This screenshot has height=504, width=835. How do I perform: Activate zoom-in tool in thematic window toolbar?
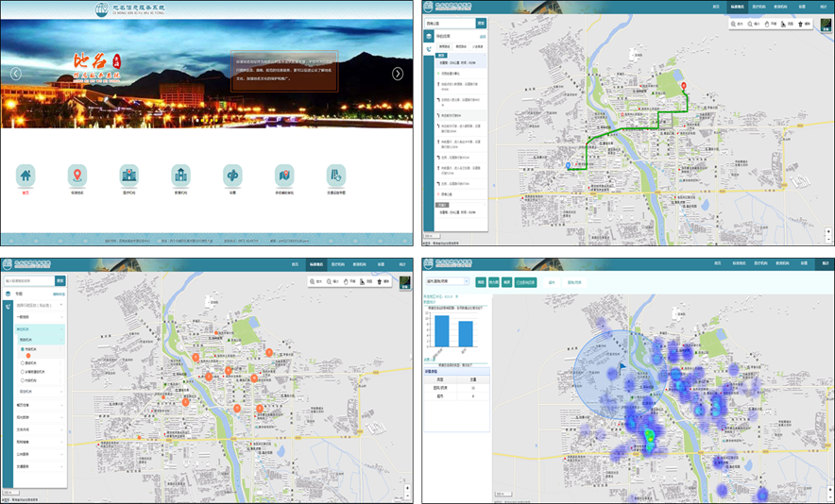click(315, 281)
